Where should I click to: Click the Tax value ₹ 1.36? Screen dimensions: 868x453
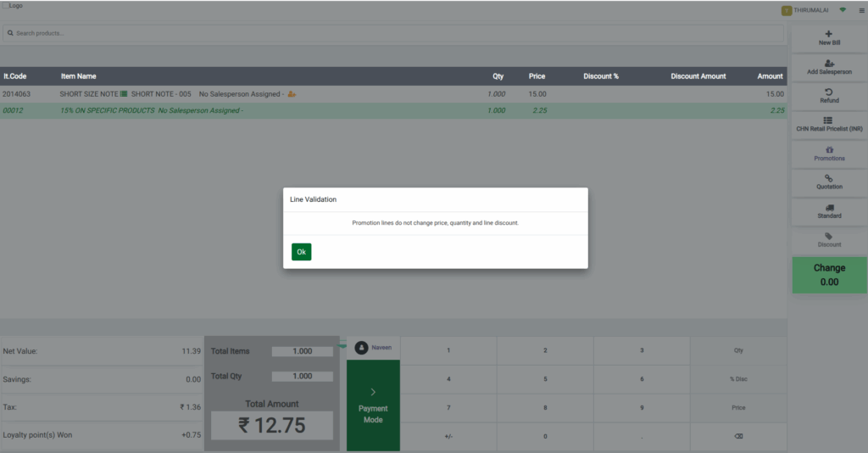190,407
